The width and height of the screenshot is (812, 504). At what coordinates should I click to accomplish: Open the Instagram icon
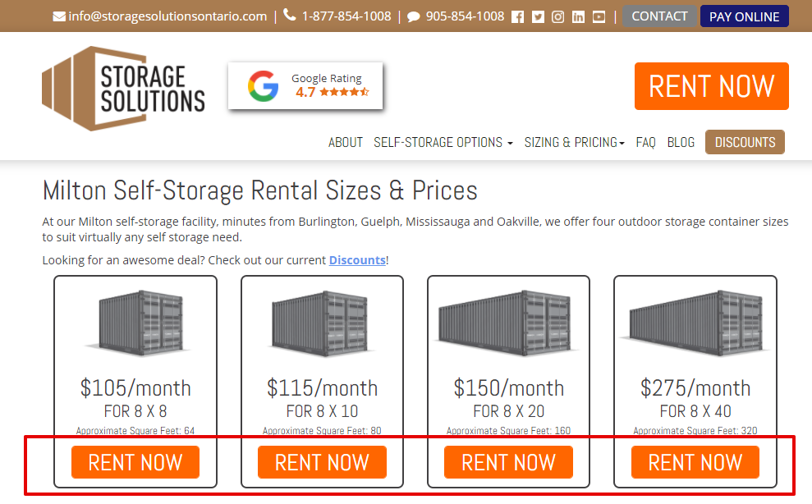[x=558, y=15]
